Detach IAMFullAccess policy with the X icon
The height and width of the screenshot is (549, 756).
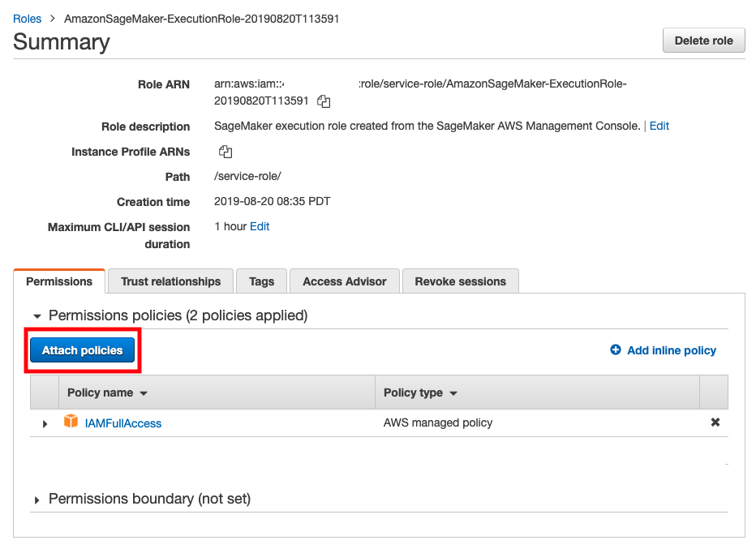(715, 422)
